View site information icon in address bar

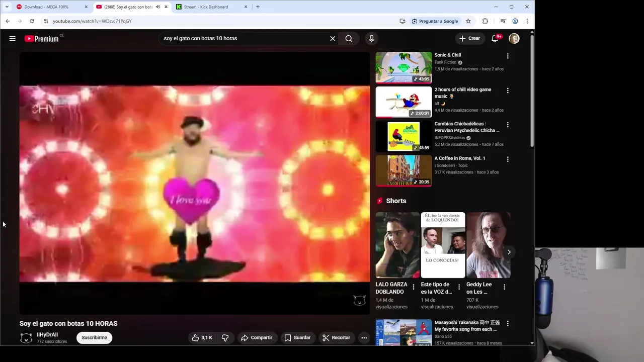tap(46, 21)
